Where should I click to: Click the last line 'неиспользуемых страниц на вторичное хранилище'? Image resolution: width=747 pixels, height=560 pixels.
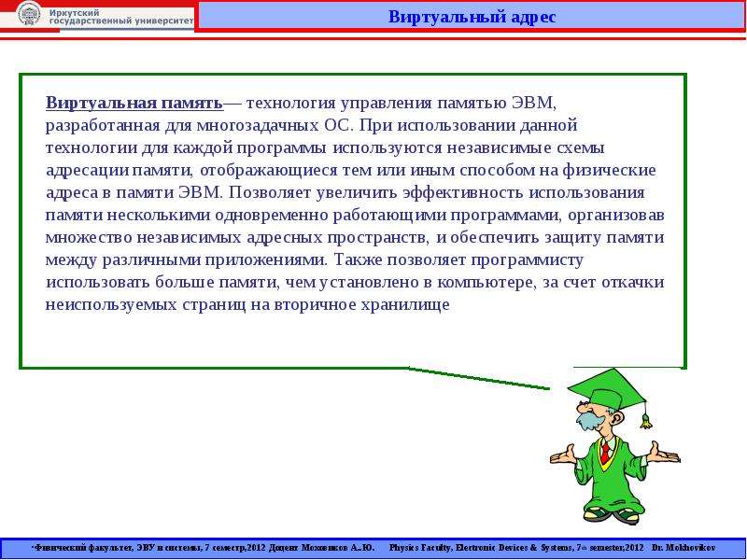247,304
